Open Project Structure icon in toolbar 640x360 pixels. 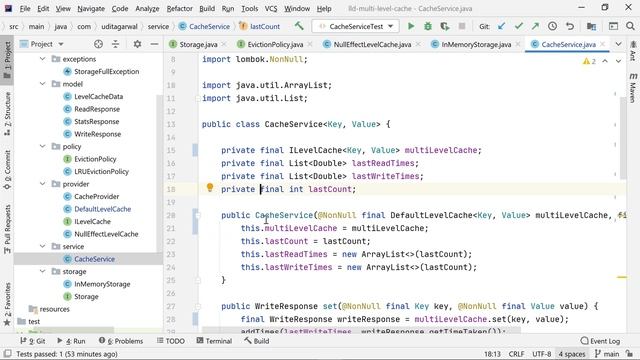pyautogui.click(x=591, y=26)
